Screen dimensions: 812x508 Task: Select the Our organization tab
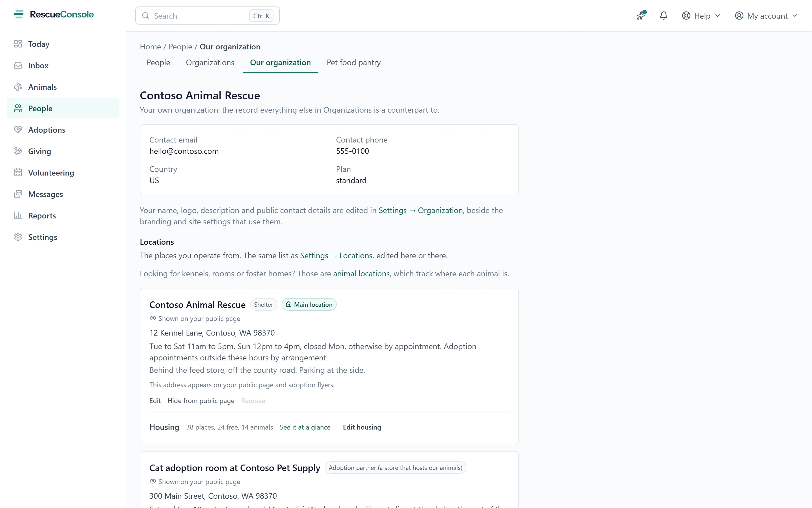pyautogui.click(x=281, y=62)
